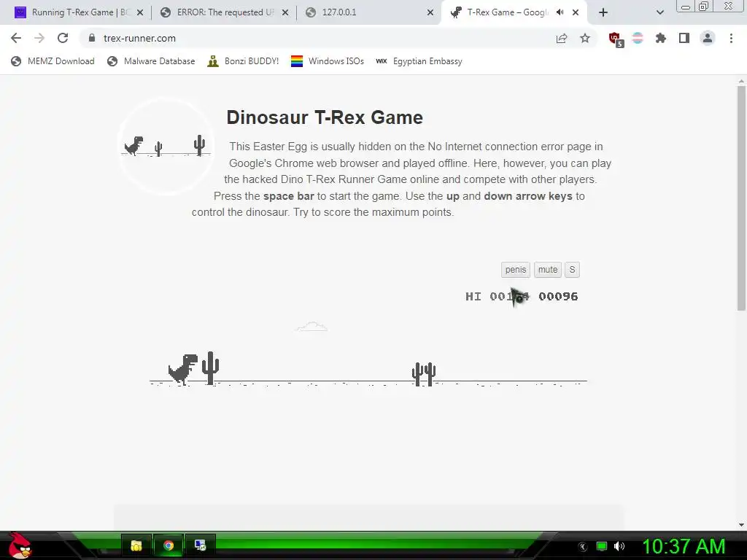Viewport: 747px width, 560px height.
Task: Click the site lock icon in address bar
Action: pyautogui.click(x=92, y=38)
